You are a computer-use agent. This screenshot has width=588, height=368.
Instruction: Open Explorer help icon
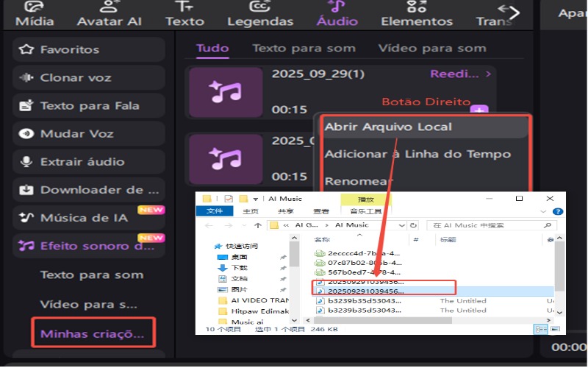[557, 211]
